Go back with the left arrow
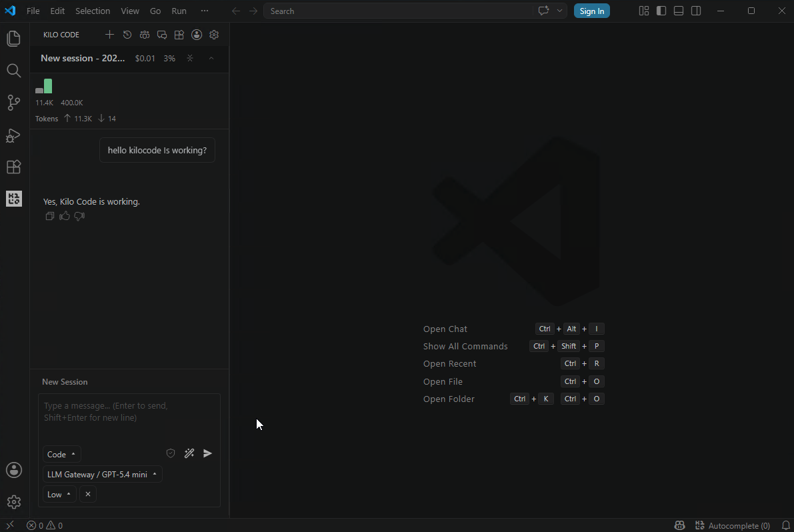 click(x=235, y=11)
